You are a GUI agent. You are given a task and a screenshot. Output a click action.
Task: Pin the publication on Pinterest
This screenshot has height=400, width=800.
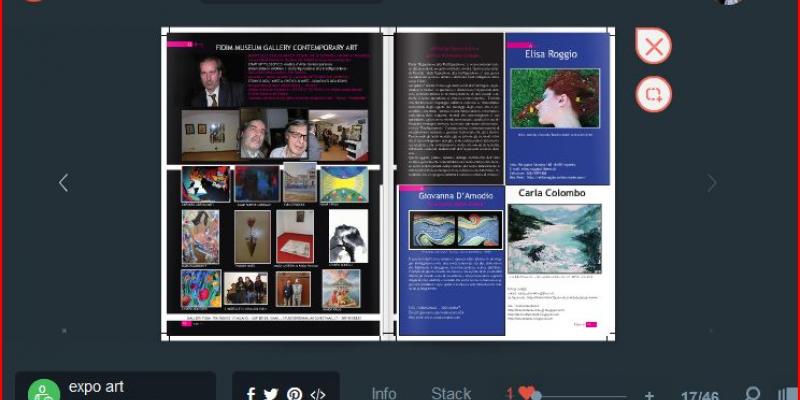[294, 393]
